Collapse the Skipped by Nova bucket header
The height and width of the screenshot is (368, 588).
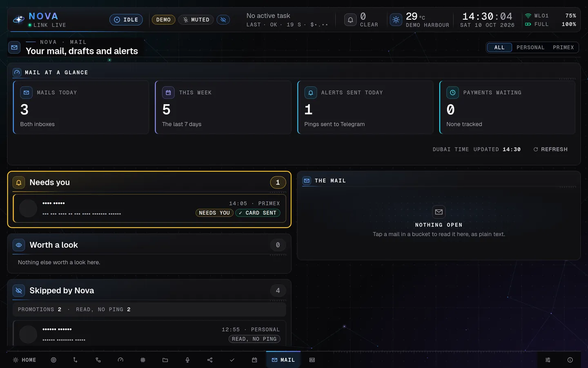[149, 290]
